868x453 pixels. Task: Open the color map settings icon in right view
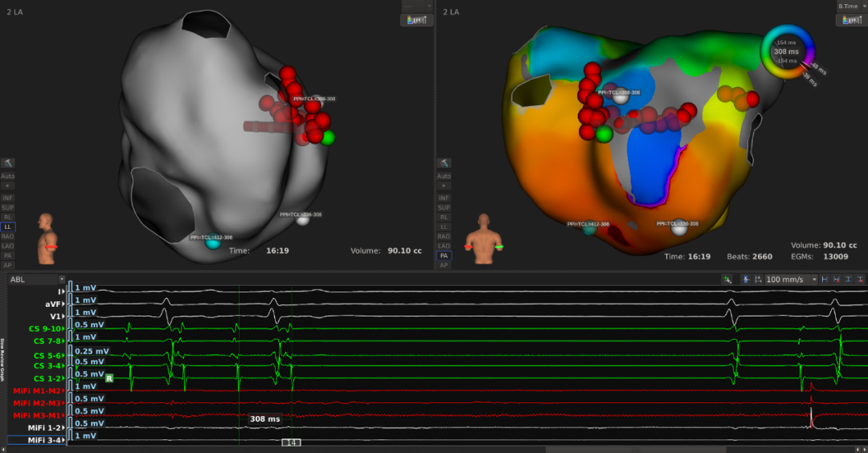click(x=850, y=20)
